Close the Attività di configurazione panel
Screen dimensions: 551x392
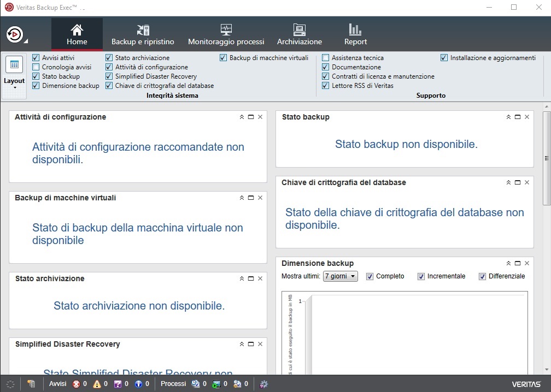click(260, 117)
